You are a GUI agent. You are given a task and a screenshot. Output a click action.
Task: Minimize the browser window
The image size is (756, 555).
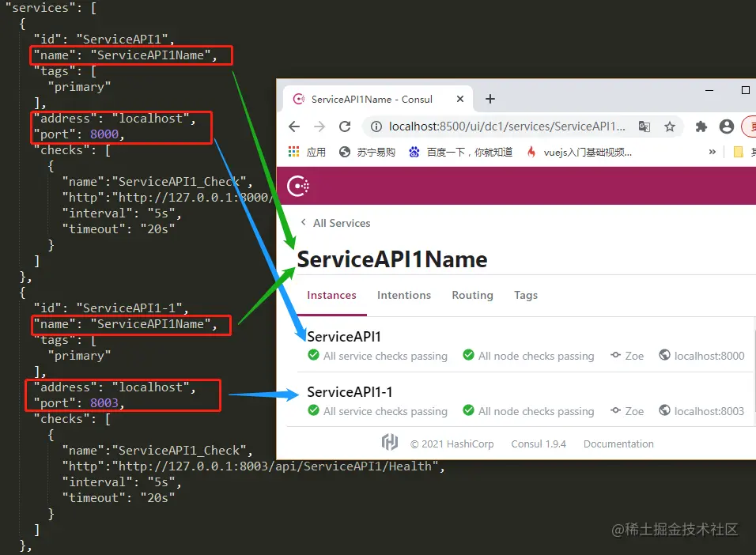coord(709,90)
